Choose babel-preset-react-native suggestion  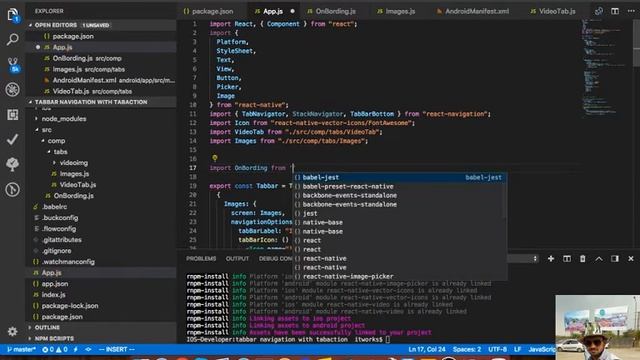pyautogui.click(x=400, y=186)
